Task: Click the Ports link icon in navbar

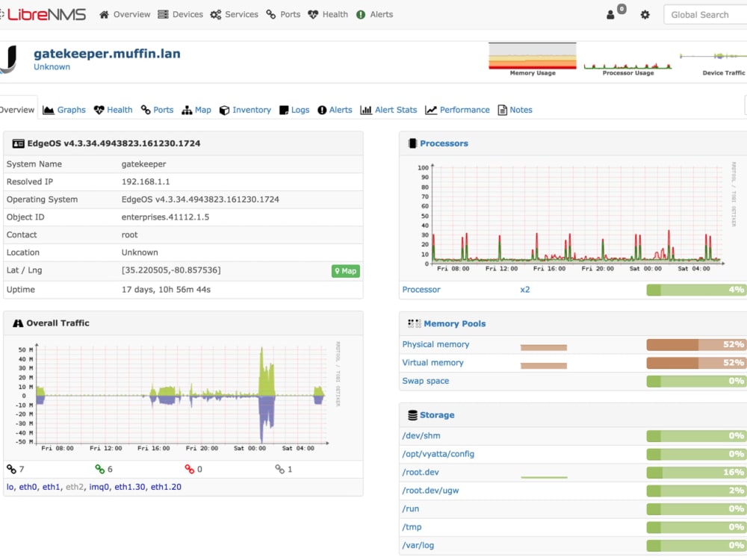Action: point(271,15)
